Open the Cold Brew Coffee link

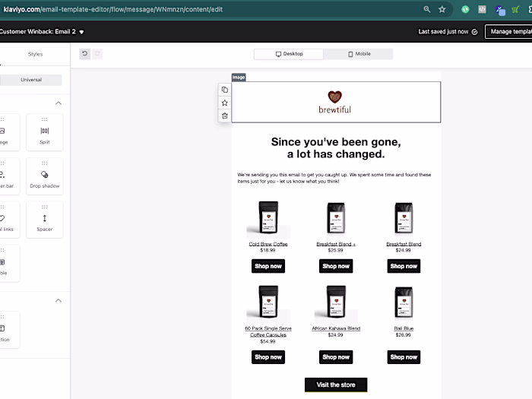tap(268, 244)
